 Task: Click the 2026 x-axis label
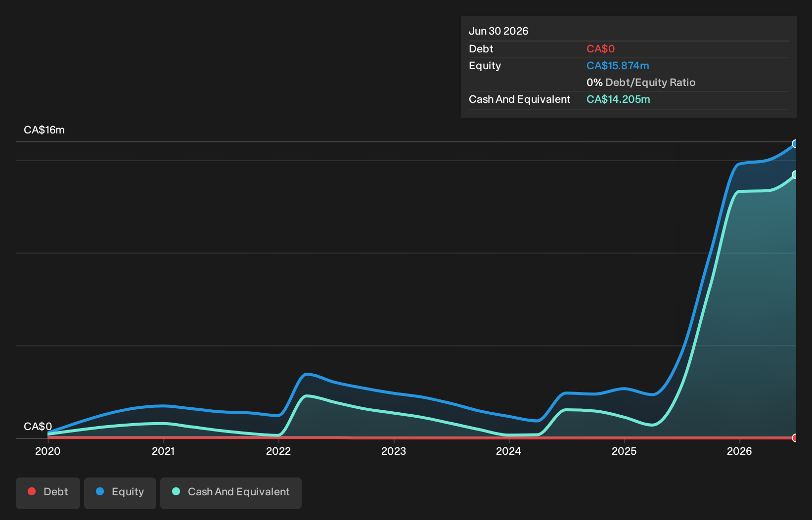click(x=739, y=451)
